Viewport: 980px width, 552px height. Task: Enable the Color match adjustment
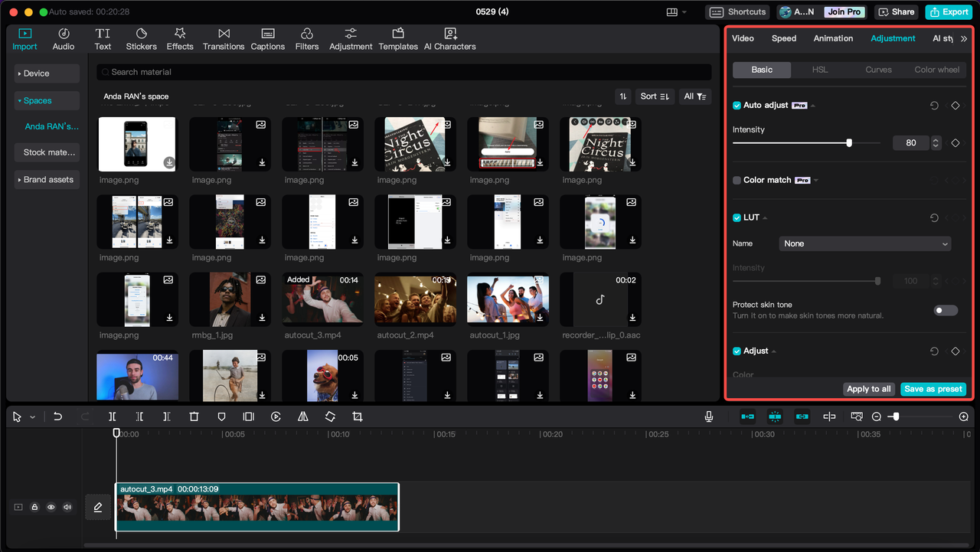(x=736, y=180)
